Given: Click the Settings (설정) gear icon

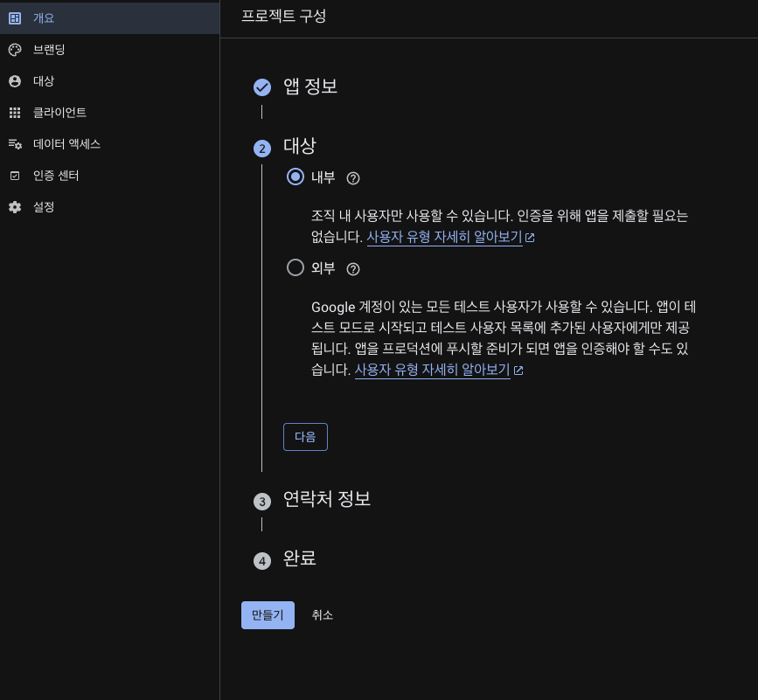Looking at the screenshot, I should click(14, 207).
